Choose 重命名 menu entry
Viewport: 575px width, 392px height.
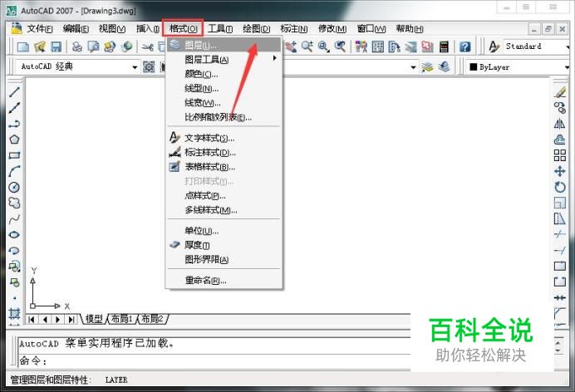224,281
